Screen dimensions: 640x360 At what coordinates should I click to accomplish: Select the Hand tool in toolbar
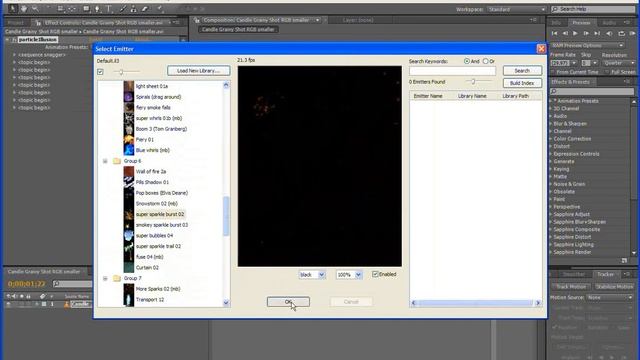click(24, 9)
